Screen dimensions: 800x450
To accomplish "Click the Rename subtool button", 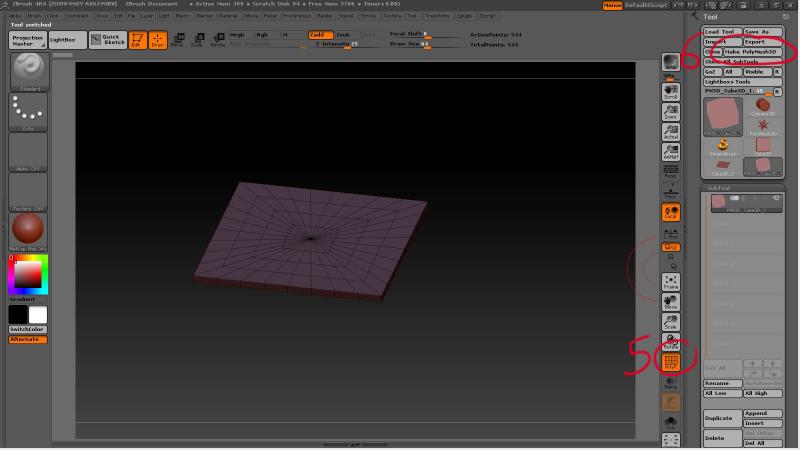I will click(722, 383).
